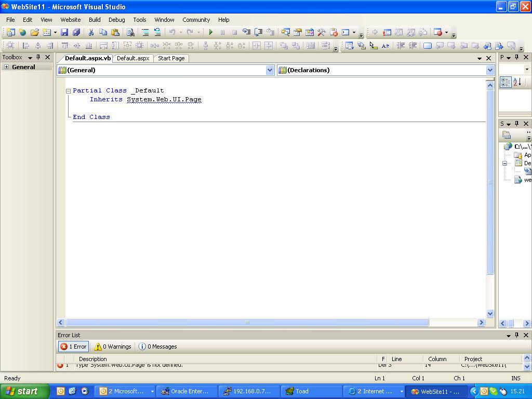The height and width of the screenshot is (399, 532).
Task: Open the File menu
Action: (10, 20)
